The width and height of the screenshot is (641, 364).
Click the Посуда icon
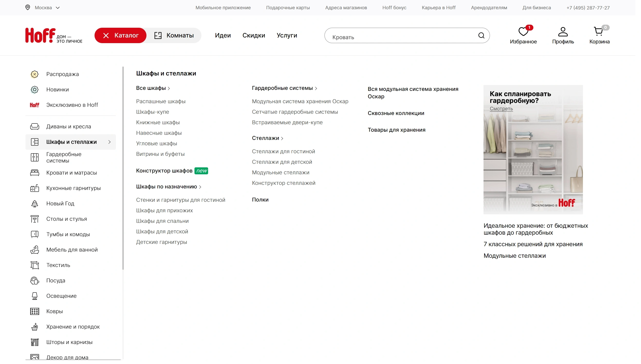click(35, 281)
